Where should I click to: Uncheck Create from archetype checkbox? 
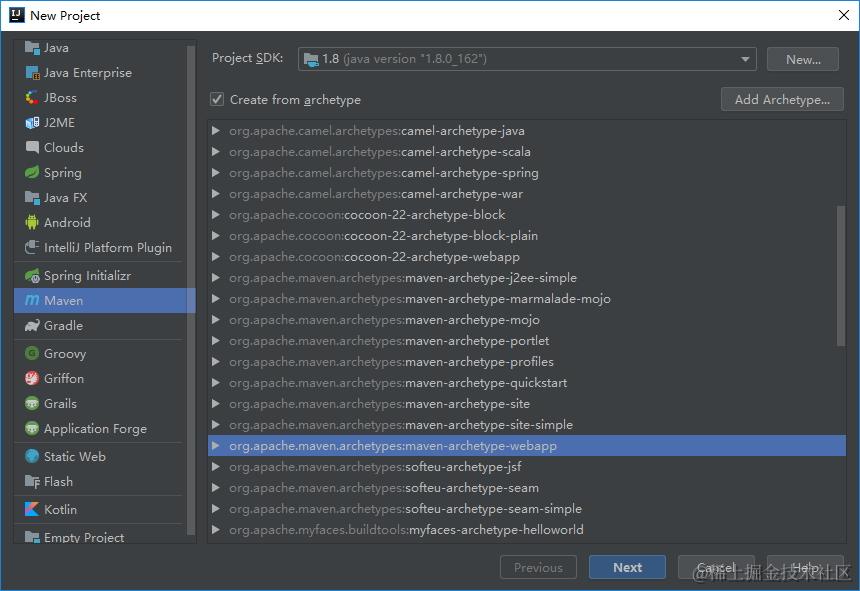click(217, 99)
